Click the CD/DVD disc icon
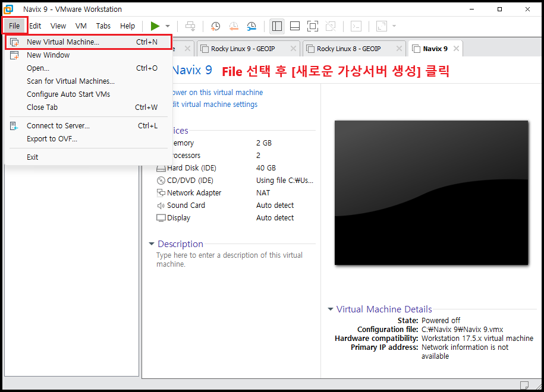544x392 pixels. click(x=161, y=181)
